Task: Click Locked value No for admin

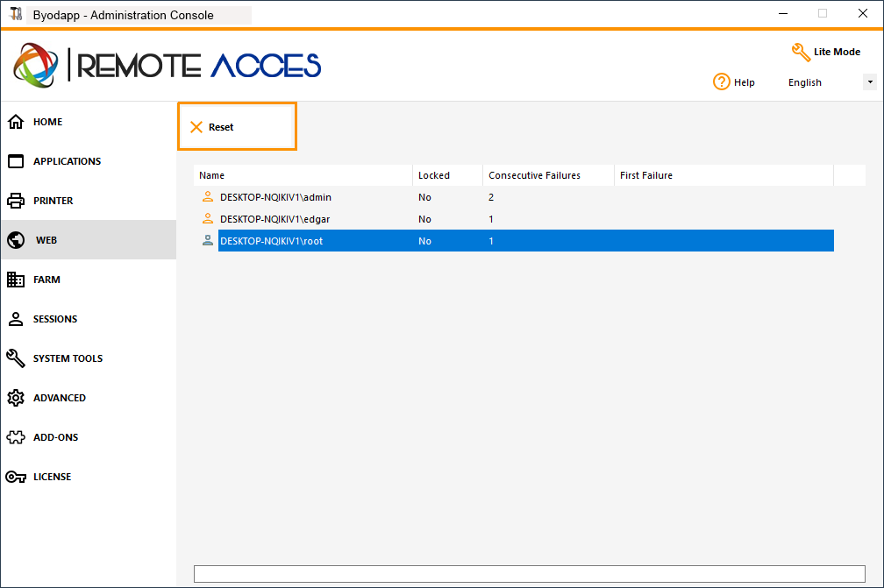Action: pos(424,197)
